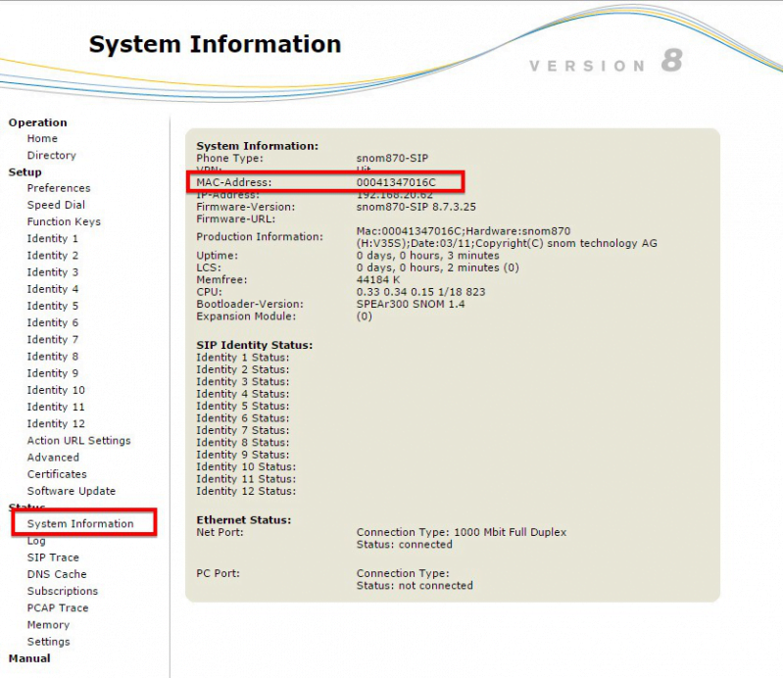The image size is (784, 678).
Task: Select Identity 5 in sidebar
Action: click(53, 306)
